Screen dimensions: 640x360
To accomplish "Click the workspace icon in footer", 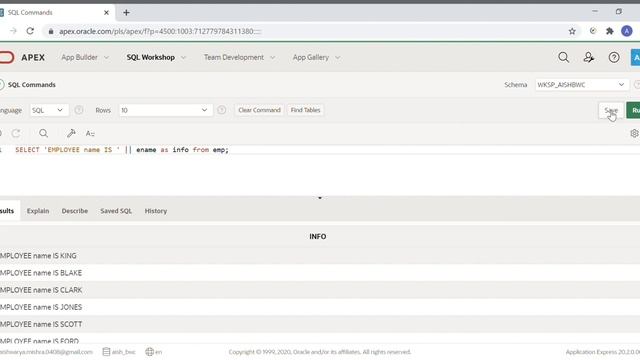I will [106, 351].
